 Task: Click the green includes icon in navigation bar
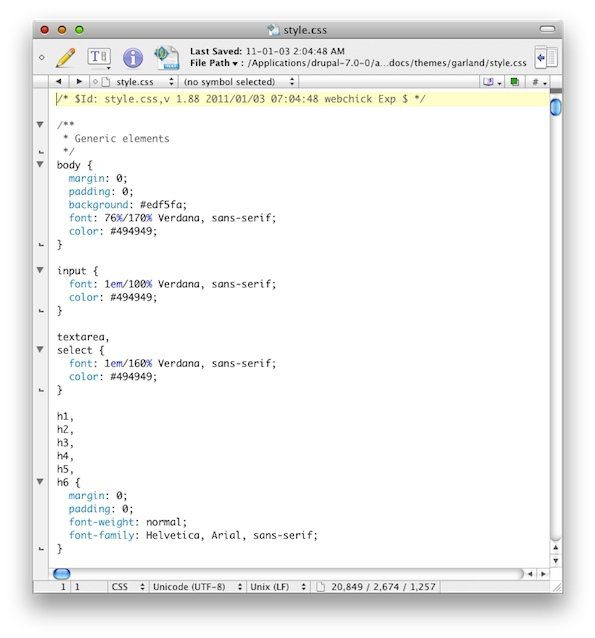point(515,82)
